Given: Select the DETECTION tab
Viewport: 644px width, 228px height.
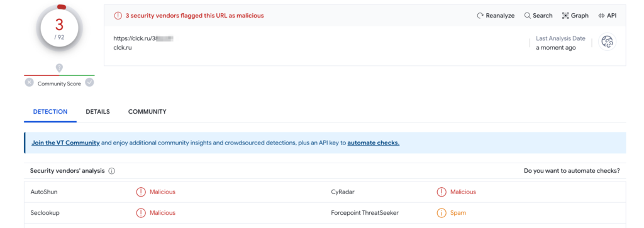Looking at the screenshot, I should click(x=50, y=112).
